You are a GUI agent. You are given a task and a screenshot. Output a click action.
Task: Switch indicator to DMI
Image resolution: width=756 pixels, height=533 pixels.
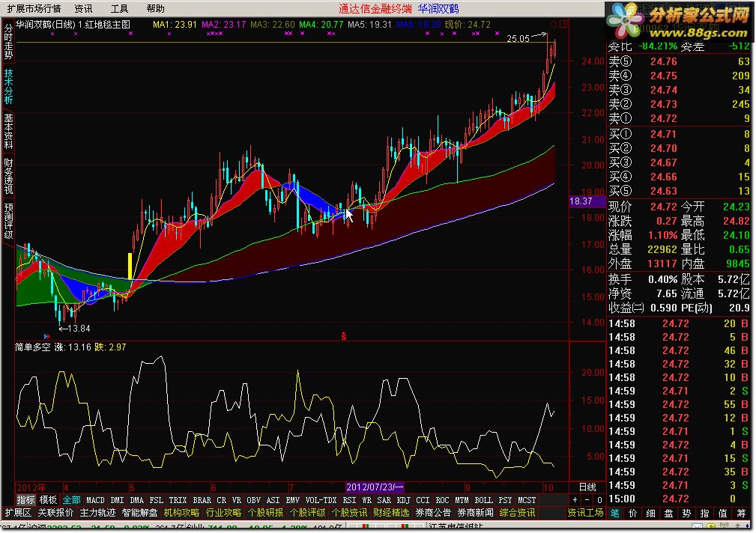pyautogui.click(x=117, y=500)
